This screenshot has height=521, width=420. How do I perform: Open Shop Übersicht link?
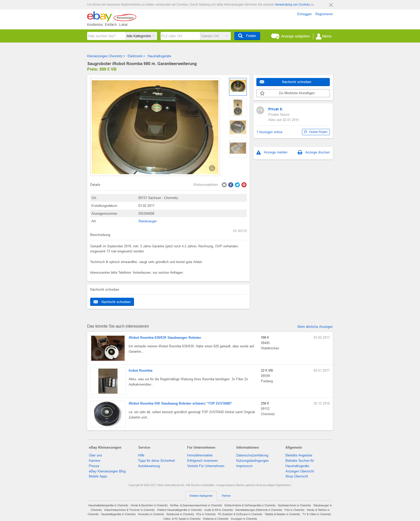click(296, 476)
